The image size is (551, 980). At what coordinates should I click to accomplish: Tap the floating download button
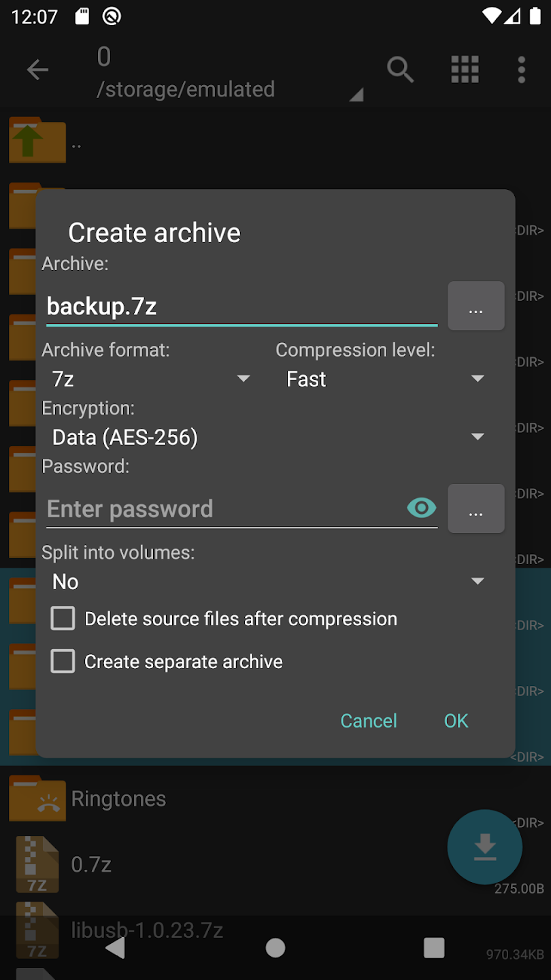(x=484, y=847)
